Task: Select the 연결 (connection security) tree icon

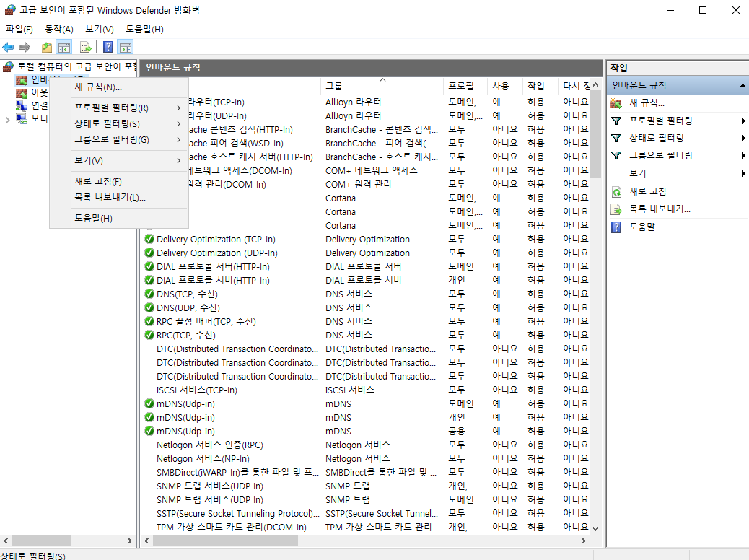Action: pos(22,105)
